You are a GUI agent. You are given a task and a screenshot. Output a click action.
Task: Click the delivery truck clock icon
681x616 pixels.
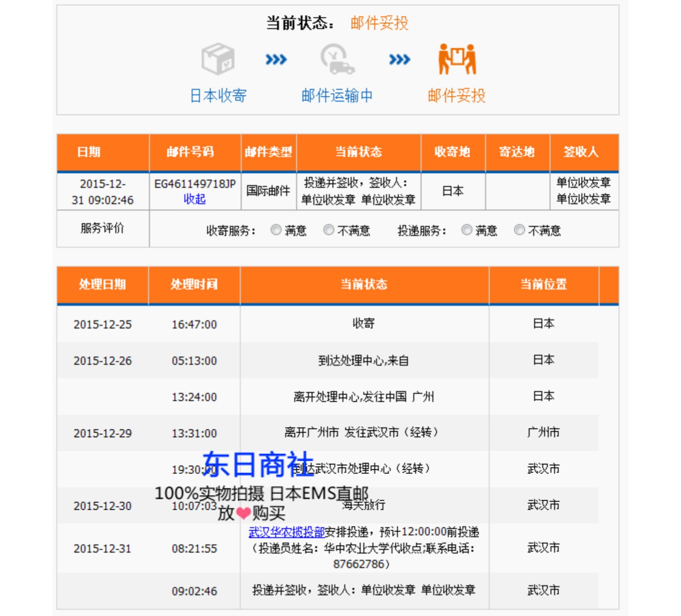click(x=337, y=59)
